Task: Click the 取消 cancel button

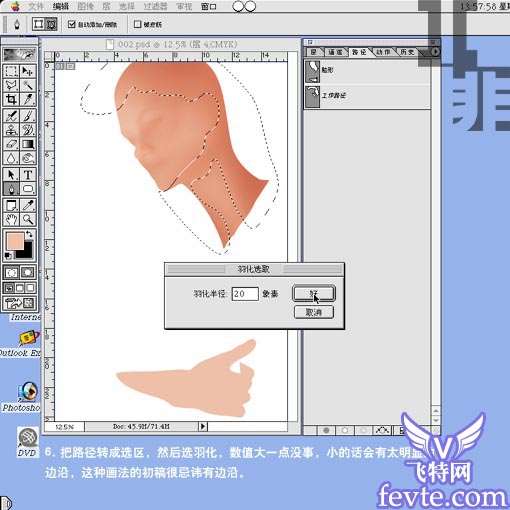Action: 314,312
